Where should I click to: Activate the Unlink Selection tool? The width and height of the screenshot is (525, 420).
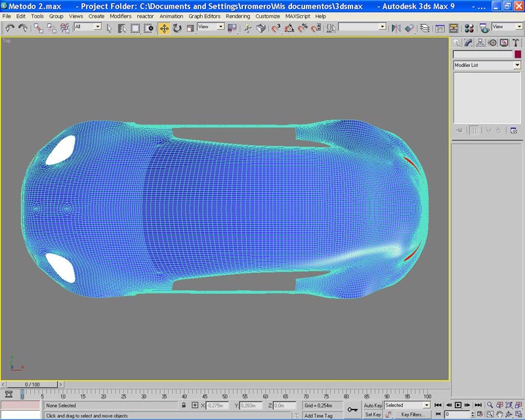click(52, 28)
